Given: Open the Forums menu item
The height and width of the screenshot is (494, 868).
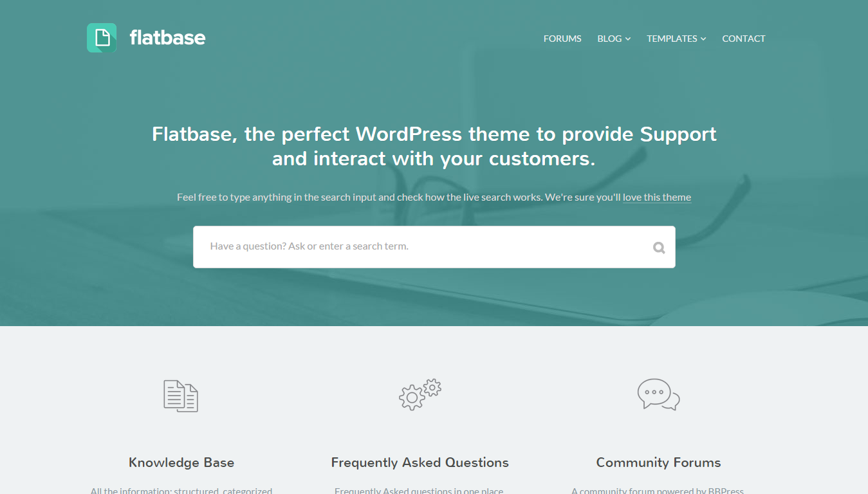Looking at the screenshot, I should [562, 39].
